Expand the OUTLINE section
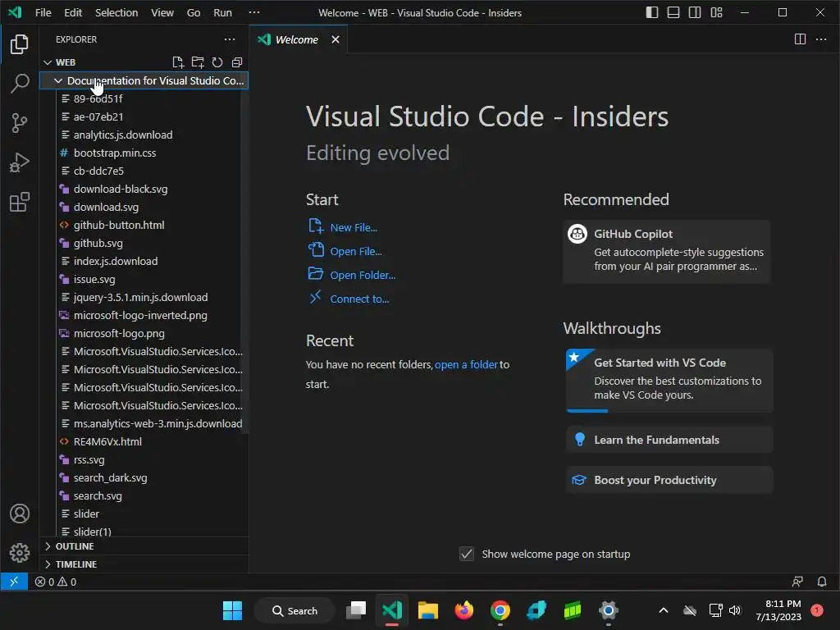This screenshot has width=840, height=630. coord(144,546)
